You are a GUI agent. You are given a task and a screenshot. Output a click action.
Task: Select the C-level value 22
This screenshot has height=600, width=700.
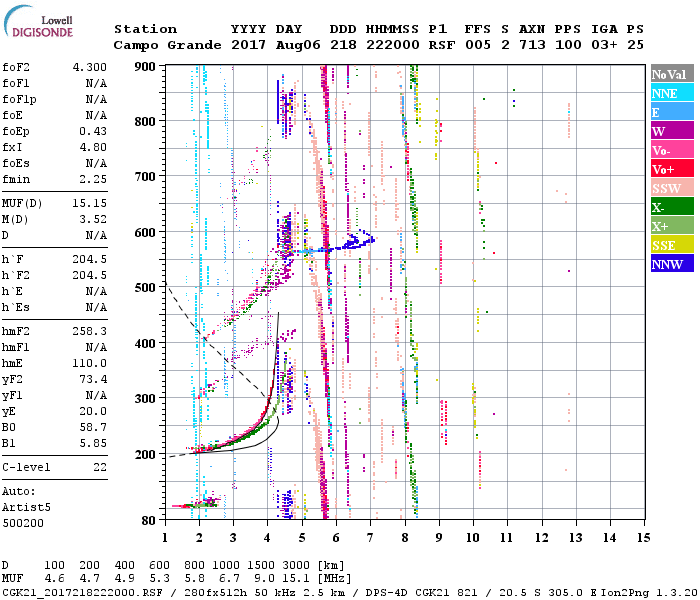coord(100,467)
